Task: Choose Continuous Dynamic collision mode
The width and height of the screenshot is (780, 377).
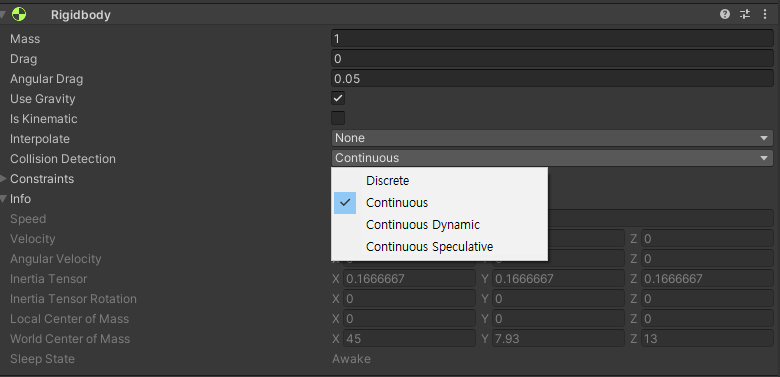Action: 440,224
